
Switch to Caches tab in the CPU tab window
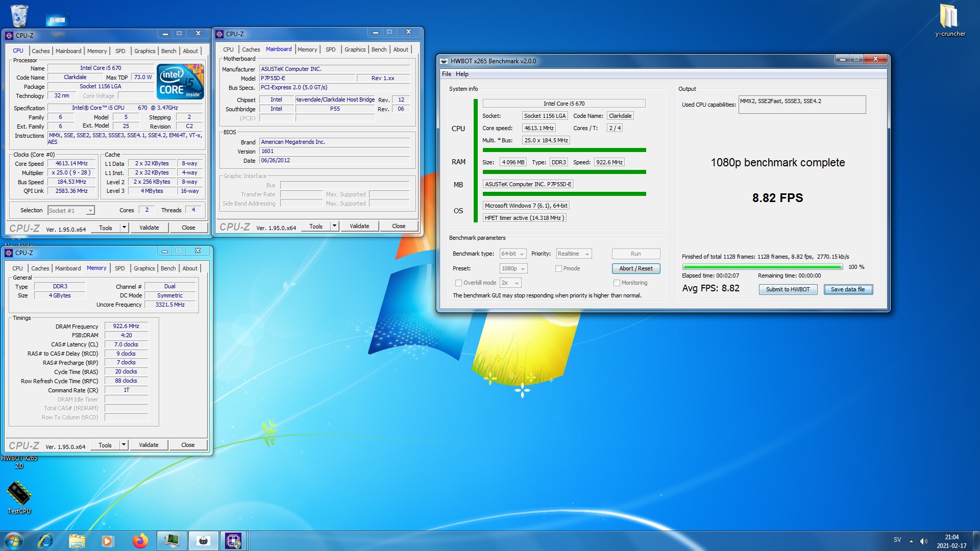[x=41, y=51]
